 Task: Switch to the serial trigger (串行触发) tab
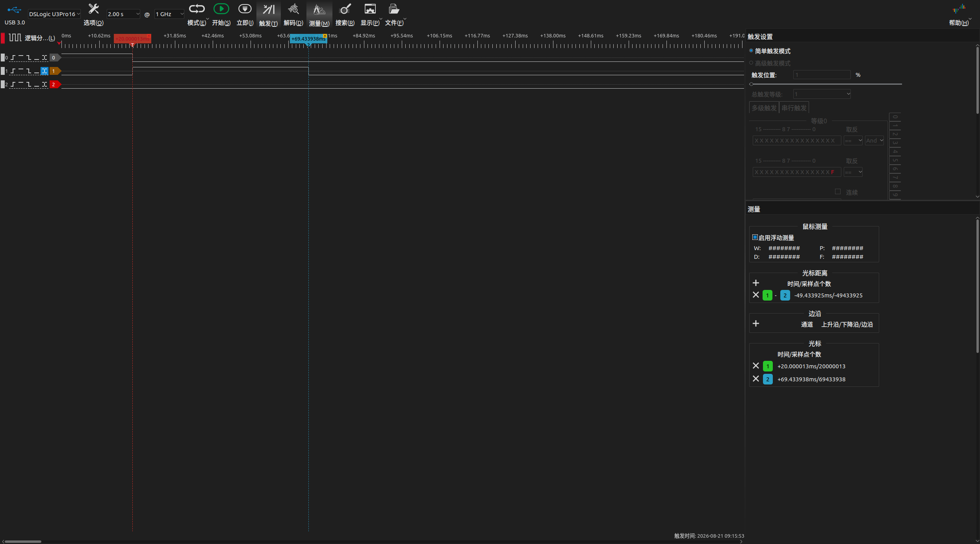[x=794, y=108]
